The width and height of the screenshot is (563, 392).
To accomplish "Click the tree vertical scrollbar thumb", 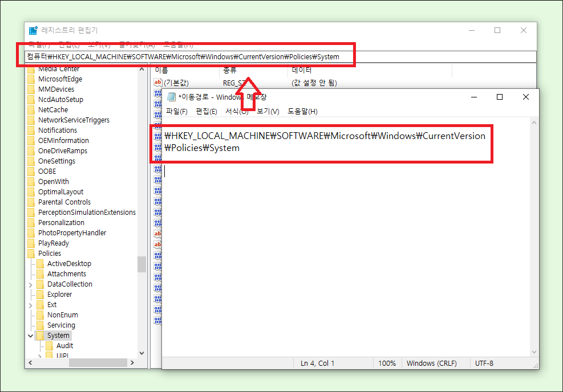I will point(141,264).
